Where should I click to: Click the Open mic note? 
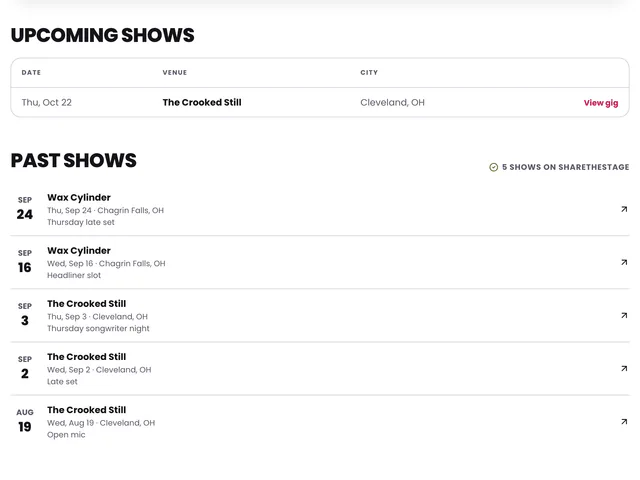click(66, 435)
